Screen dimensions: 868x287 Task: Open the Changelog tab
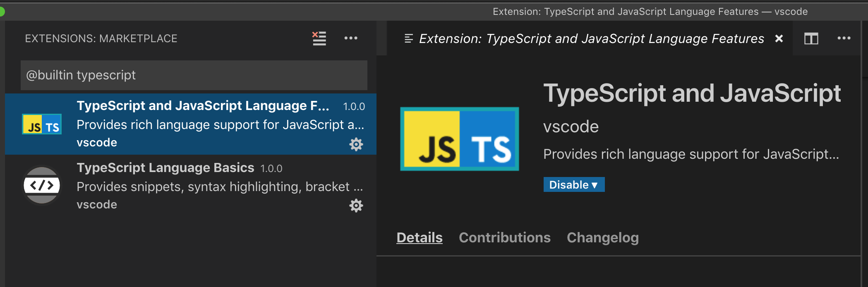602,238
